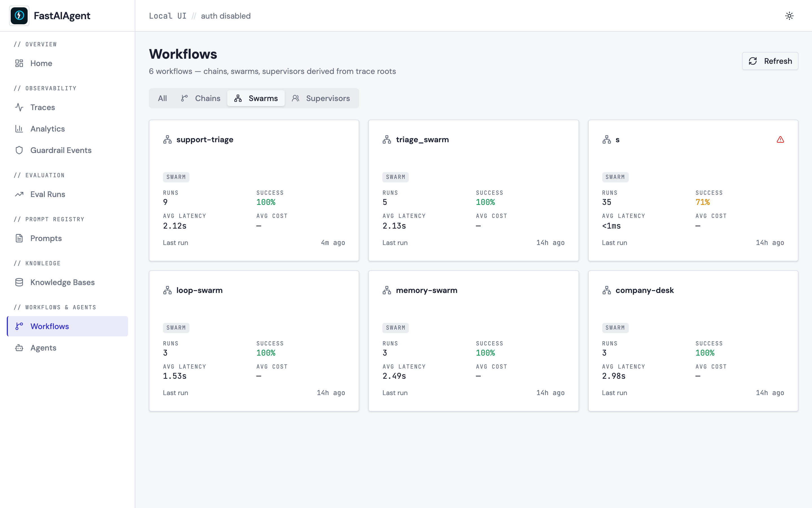Image resolution: width=812 pixels, height=508 pixels.
Task: Open Traces in the sidebar
Action: point(67,107)
